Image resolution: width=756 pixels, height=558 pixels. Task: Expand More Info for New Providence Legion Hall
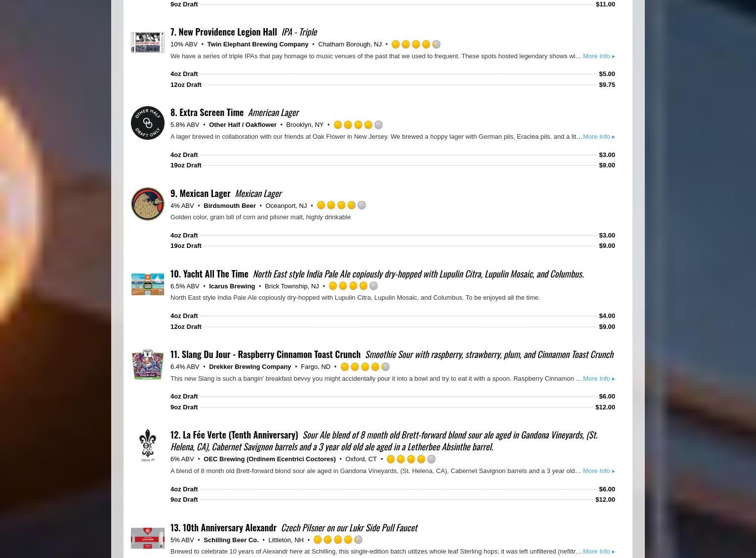coord(599,56)
